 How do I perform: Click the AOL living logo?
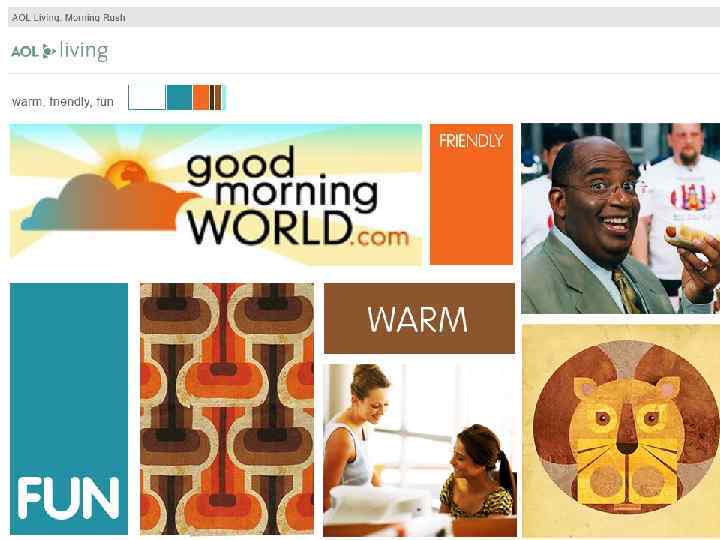coord(60,51)
